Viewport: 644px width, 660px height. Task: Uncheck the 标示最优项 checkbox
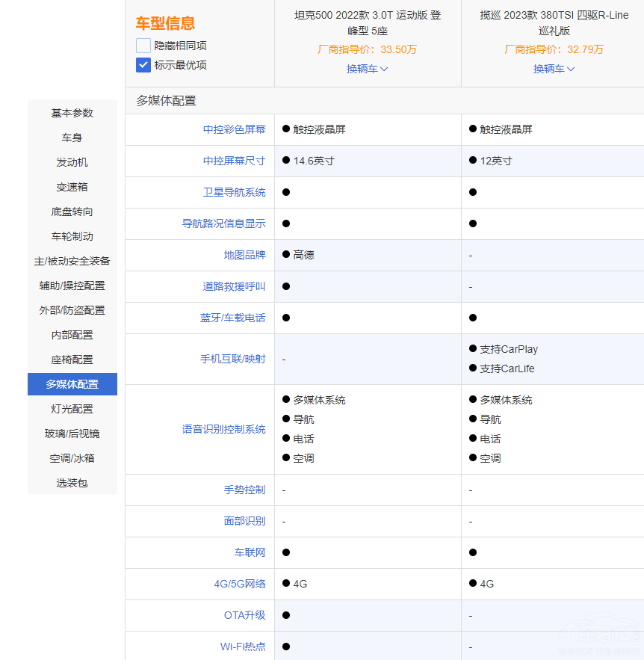pyautogui.click(x=142, y=65)
